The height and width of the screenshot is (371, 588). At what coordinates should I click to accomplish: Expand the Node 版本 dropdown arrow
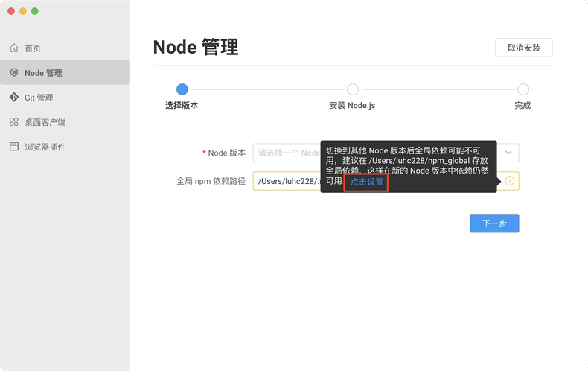click(508, 153)
